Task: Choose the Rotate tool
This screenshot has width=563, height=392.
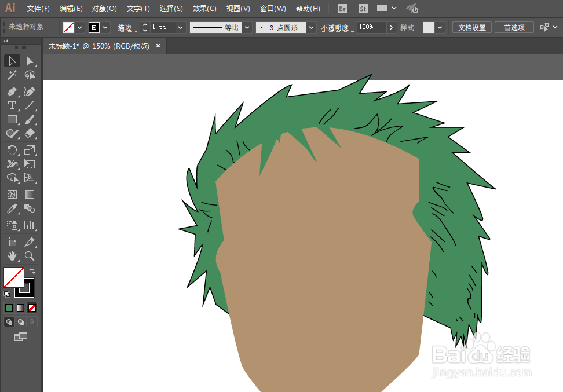Action: (x=12, y=150)
